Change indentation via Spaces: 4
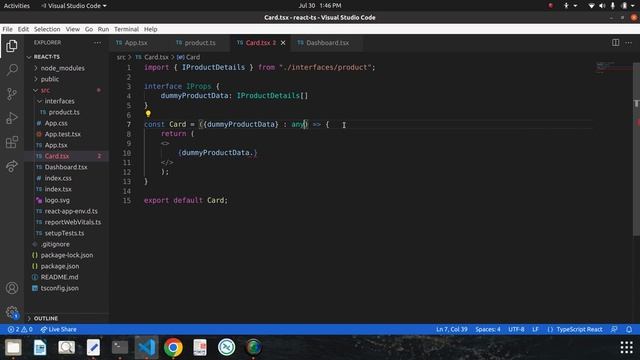Image resolution: width=640 pixels, height=360 pixels. tap(488, 329)
